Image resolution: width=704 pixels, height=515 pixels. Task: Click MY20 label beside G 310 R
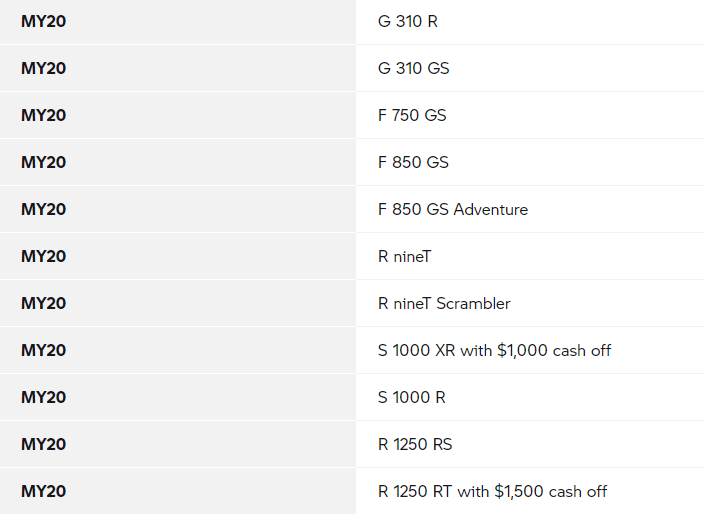[44, 22]
